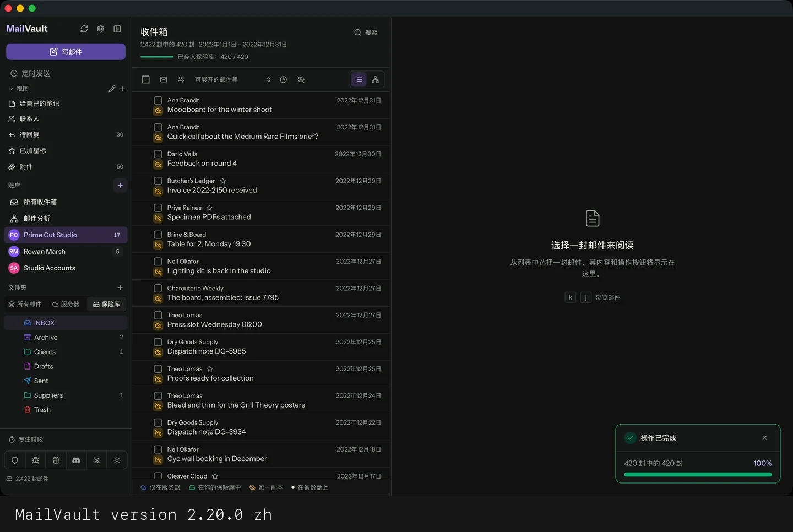793x532 pixels.
Task: Switch theme with the sun icon
Action: (117, 460)
